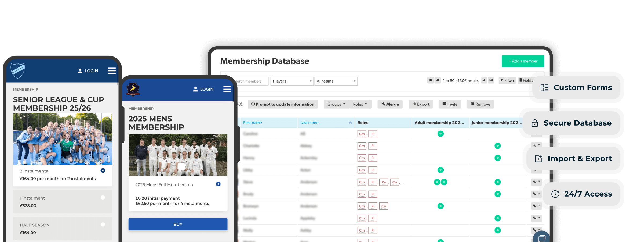Viewport: 644px width, 242px height.
Task: Jump back to the first results page
Action: tap(430, 80)
